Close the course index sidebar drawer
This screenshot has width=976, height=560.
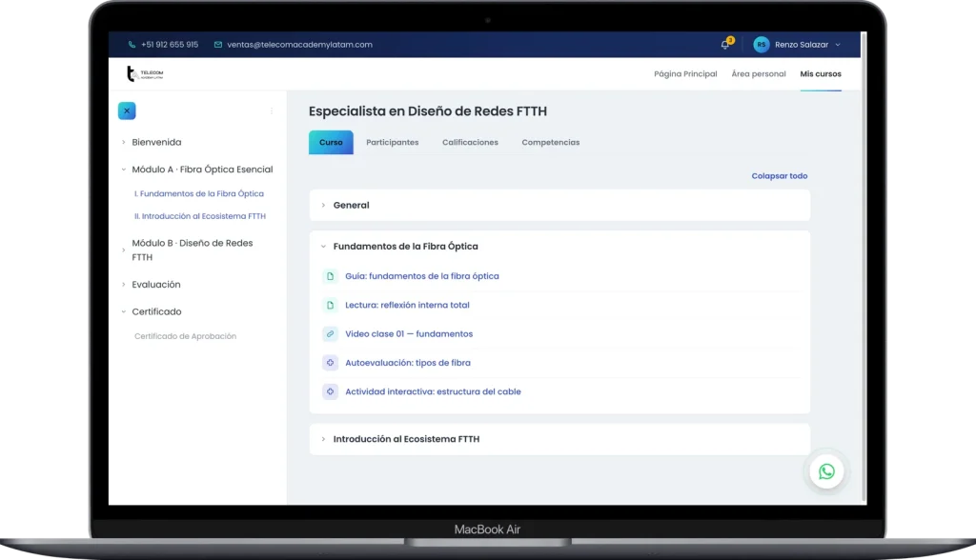point(127,110)
